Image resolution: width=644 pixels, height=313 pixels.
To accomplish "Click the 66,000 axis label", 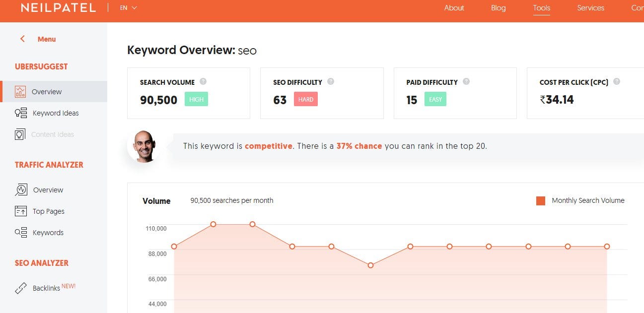I will click(157, 279).
